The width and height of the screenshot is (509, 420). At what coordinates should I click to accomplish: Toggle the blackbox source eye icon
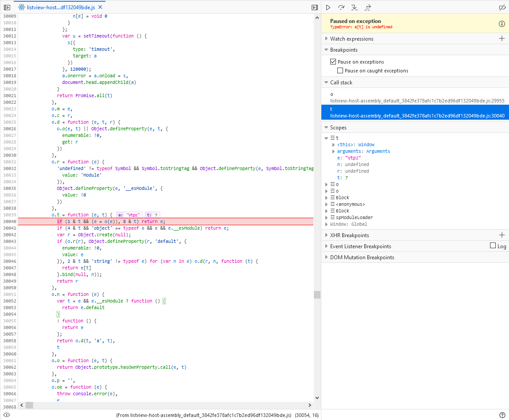click(7, 415)
